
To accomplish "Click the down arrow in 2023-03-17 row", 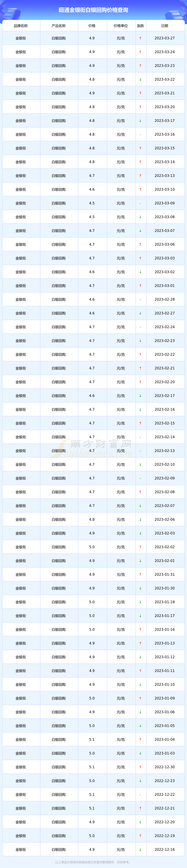I will click(x=141, y=121).
